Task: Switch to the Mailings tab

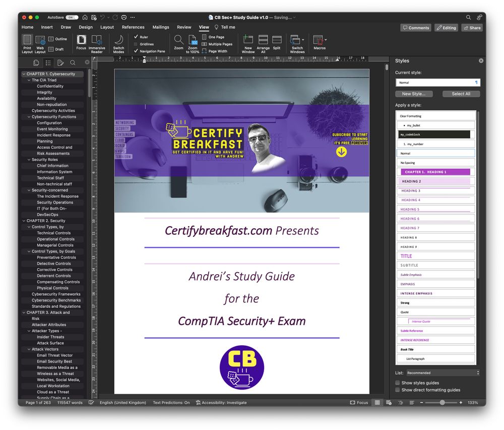Action: [x=161, y=27]
